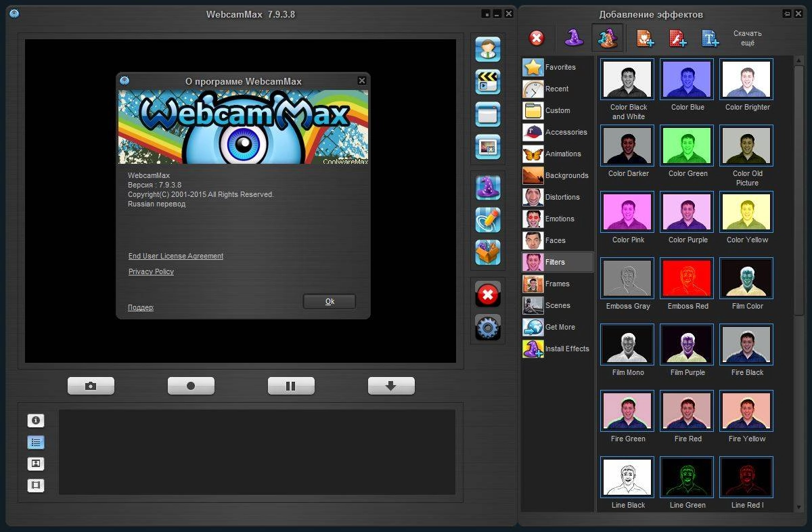Apply the Line Green filter thumbnail
This screenshot has height=532, width=812.
tap(687, 477)
